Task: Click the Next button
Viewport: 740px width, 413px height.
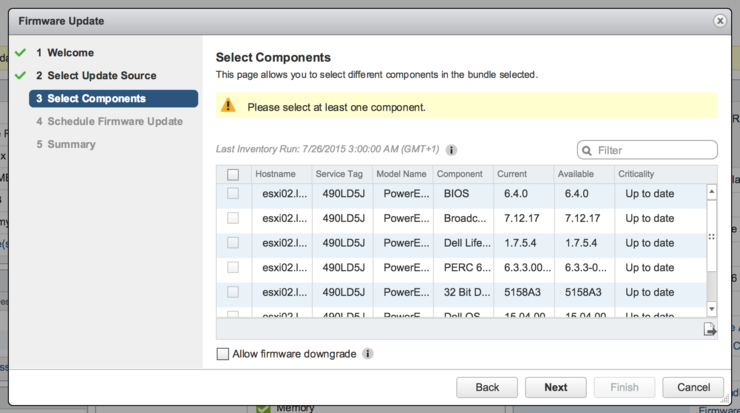Action: tap(555, 388)
